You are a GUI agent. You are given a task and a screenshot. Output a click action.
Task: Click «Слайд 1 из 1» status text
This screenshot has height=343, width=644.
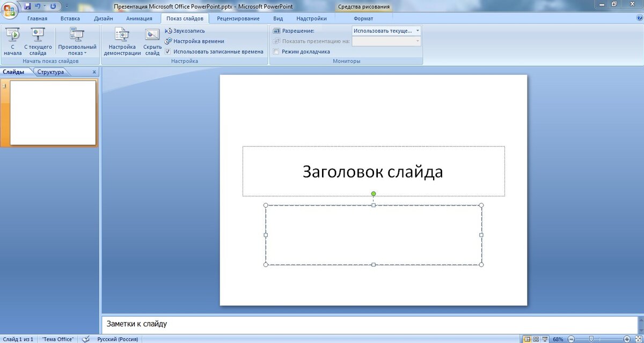[x=18, y=339]
